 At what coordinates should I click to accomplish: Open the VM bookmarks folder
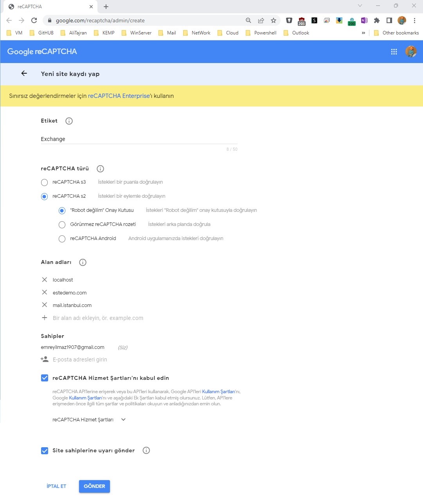tap(14, 33)
